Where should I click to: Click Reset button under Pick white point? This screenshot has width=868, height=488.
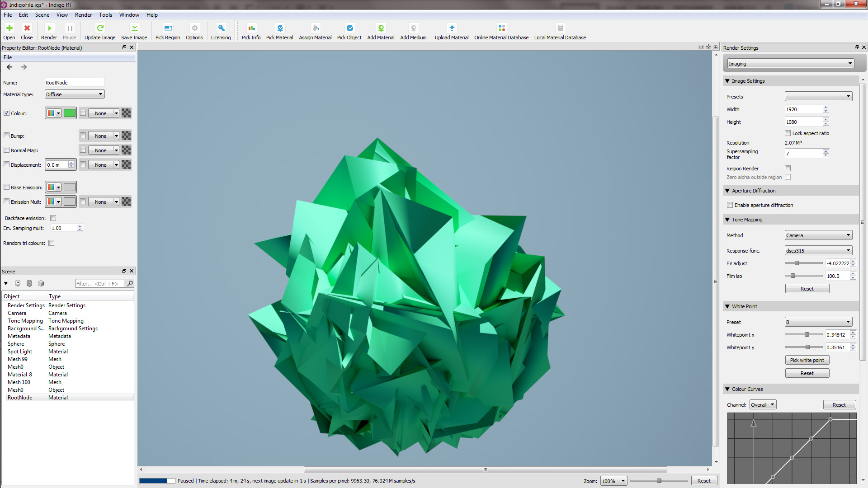pyautogui.click(x=807, y=373)
